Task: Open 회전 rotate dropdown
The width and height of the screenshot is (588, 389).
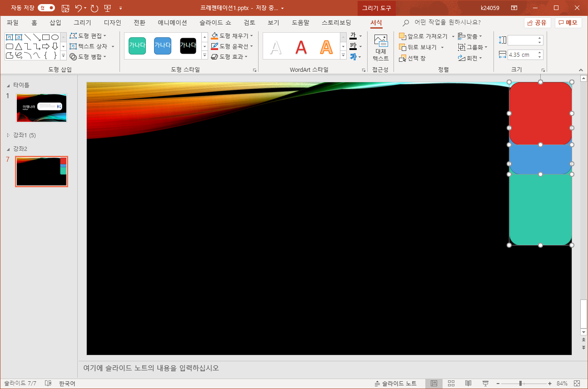Action: pos(470,58)
